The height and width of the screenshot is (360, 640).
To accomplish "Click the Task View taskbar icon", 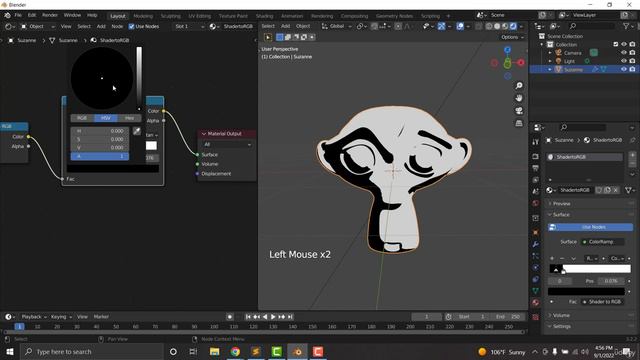I will click(193, 351).
